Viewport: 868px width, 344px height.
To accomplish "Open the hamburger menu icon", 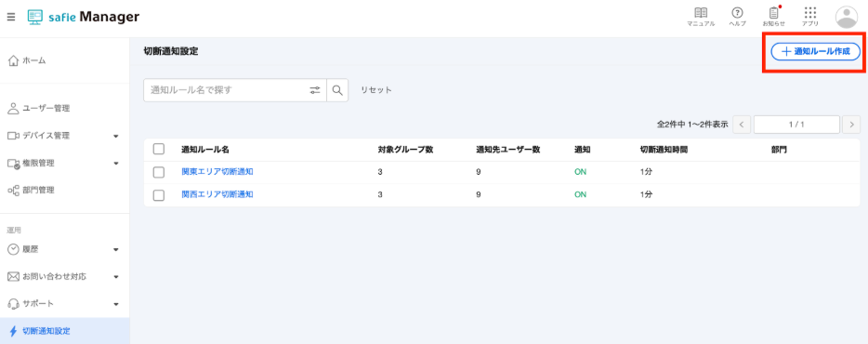I will 11,17.
